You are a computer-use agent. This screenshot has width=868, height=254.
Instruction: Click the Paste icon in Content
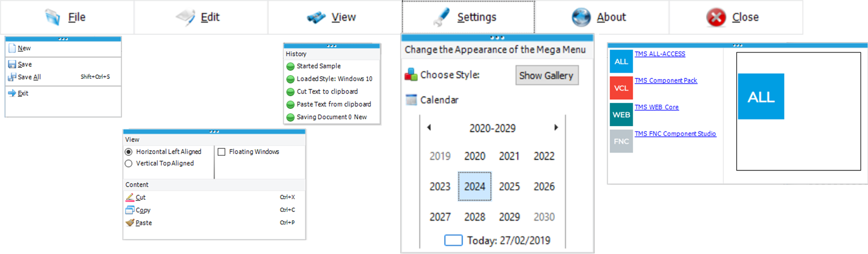click(130, 222)
